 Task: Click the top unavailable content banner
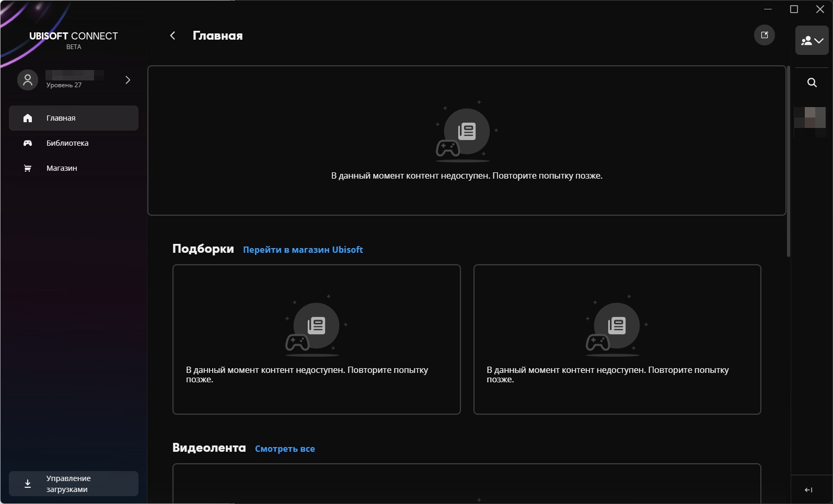[467, 140]
